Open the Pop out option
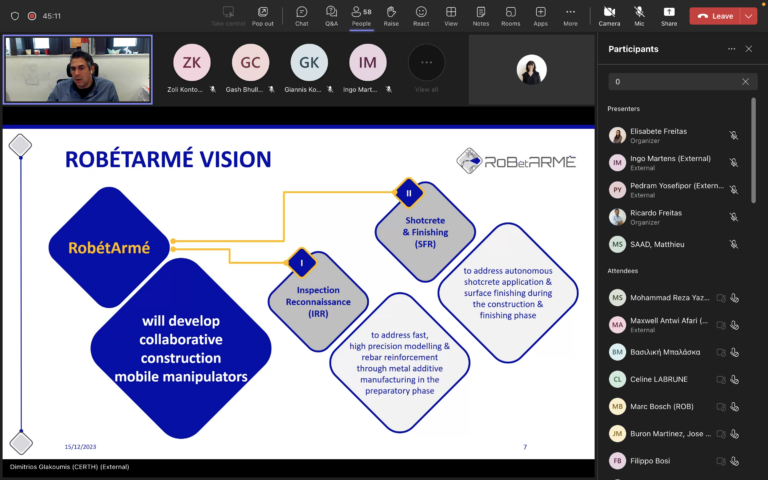 coord(263,16)
